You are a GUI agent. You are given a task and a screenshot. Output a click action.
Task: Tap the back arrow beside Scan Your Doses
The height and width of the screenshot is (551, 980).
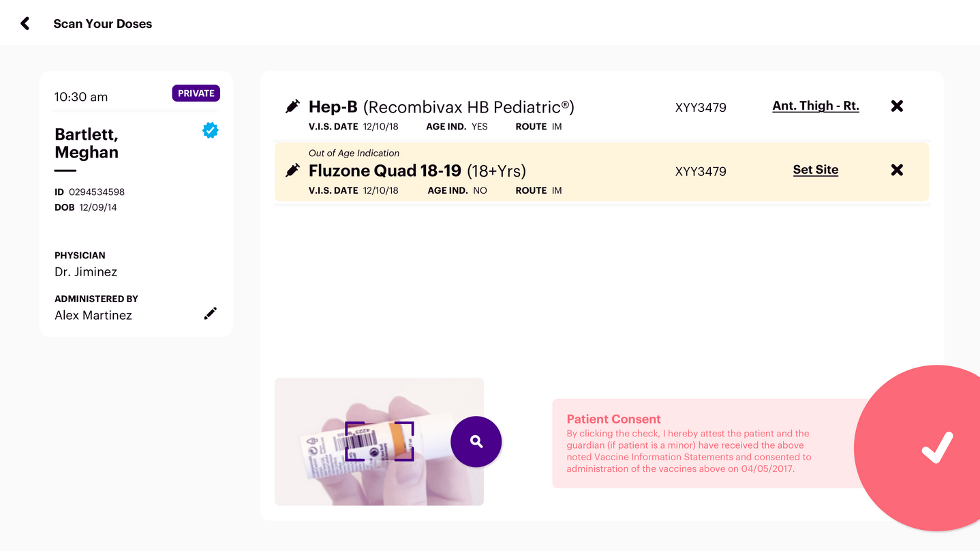tap(25, 23)
